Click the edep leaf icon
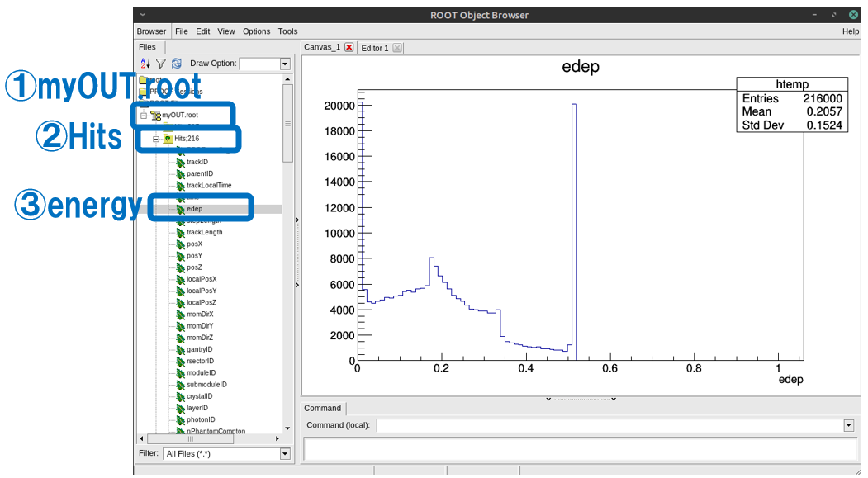Screen dimensions: 868x478 [x=181, y=209]
